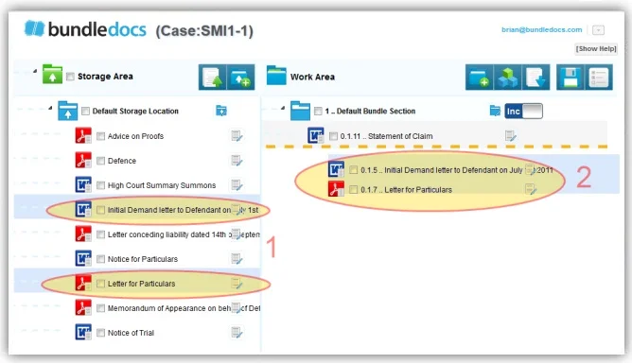Viewport: 632px width, 364px height.
Task: Click the upload document icon in Storage Area
Action: pyautogui.click(x=213, y=77)
